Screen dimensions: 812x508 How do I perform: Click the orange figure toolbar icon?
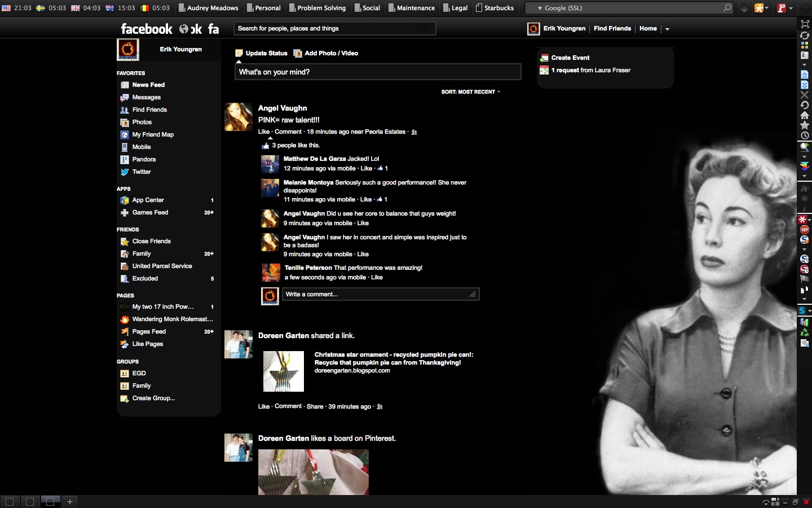[759, 8]
